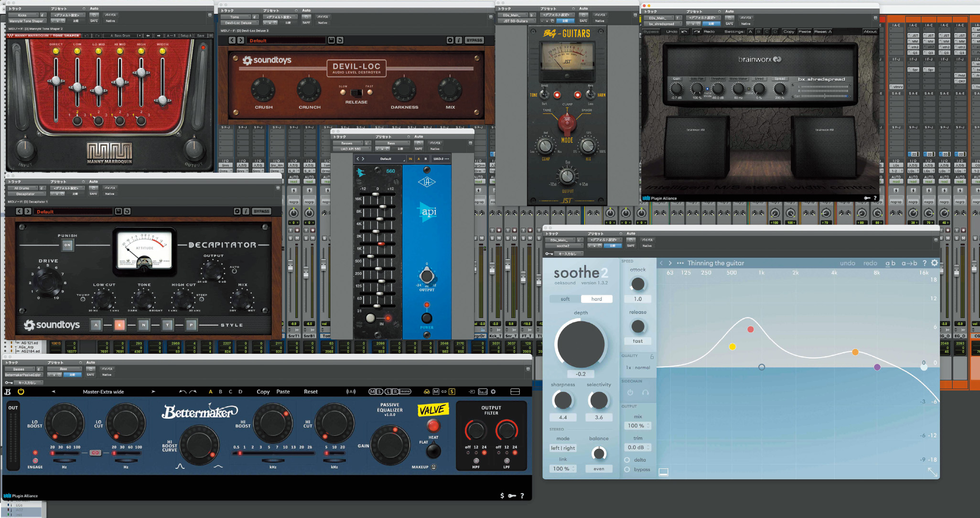Screen dimensions: 980x518
Task: Select Bettermaker preset slot B
Action: click(x=220, y=391)
